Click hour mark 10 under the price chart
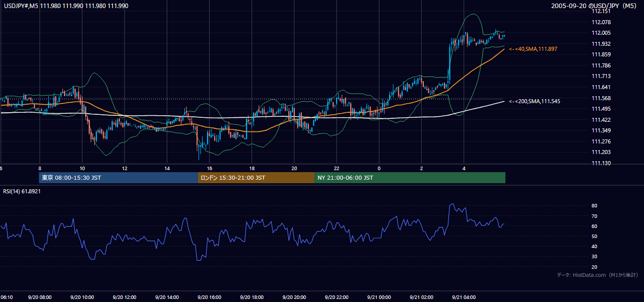 pyautogui.click(x=82, y=169)
